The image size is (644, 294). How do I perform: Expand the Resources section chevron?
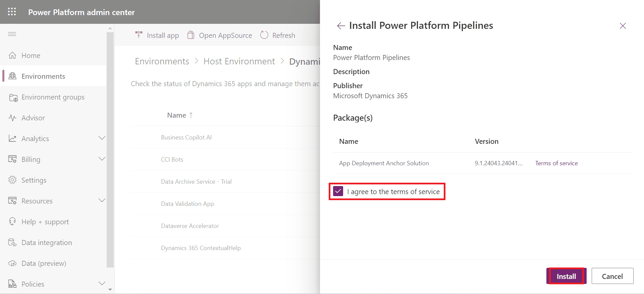coord(102,200)
